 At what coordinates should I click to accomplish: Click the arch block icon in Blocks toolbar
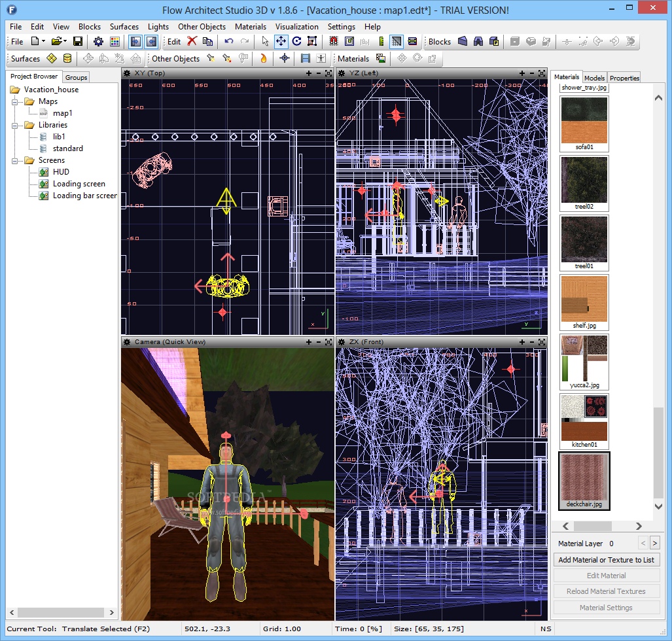pos(478,42)
